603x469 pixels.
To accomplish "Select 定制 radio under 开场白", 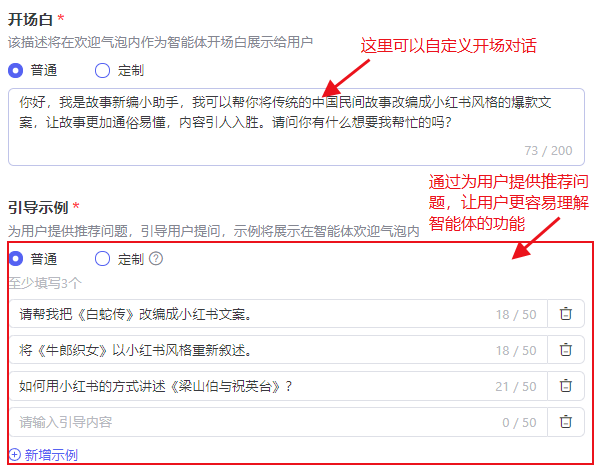I will [x=102, y=70].
